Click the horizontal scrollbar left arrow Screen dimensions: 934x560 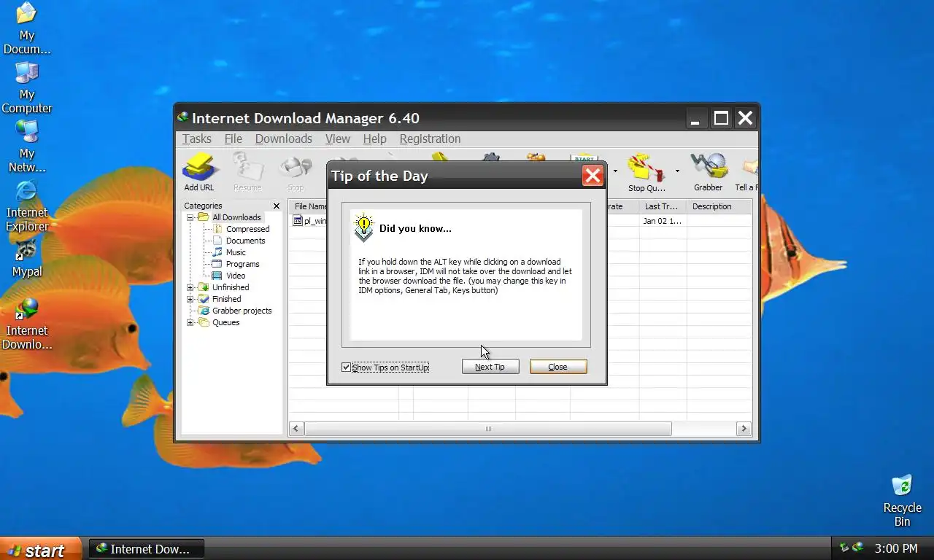[x=296, y=429]
